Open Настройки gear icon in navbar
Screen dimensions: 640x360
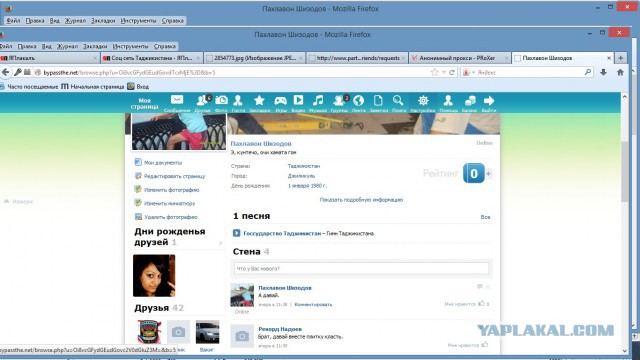[423, 100]
